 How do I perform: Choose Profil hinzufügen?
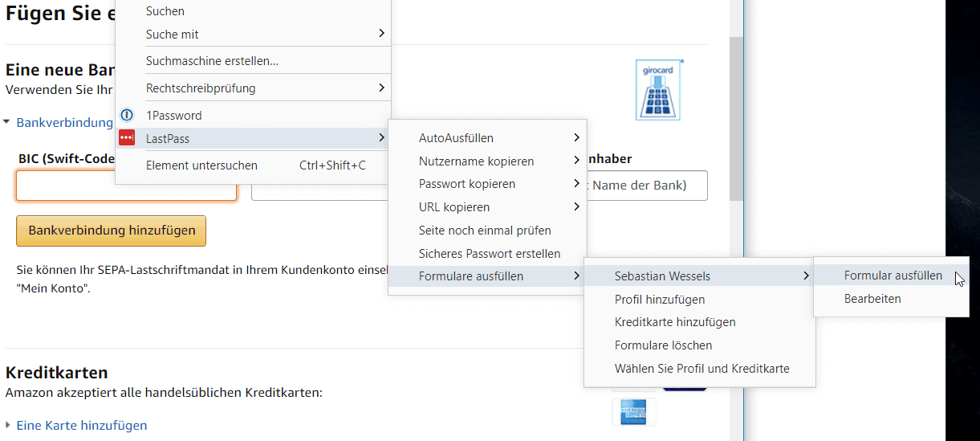point(699,300)
